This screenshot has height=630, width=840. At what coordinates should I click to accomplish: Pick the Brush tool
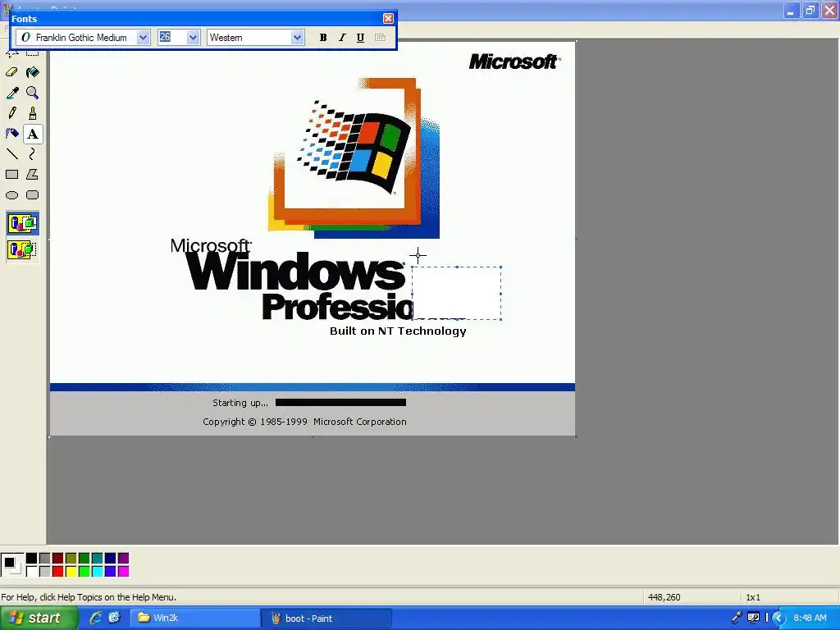[32, 113]
